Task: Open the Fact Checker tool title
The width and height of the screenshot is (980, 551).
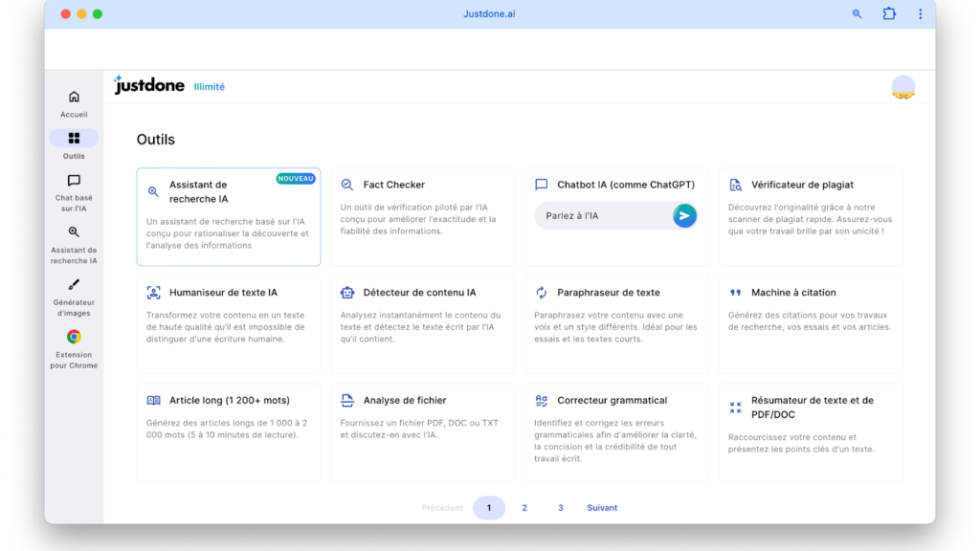Action: point(393,185)
